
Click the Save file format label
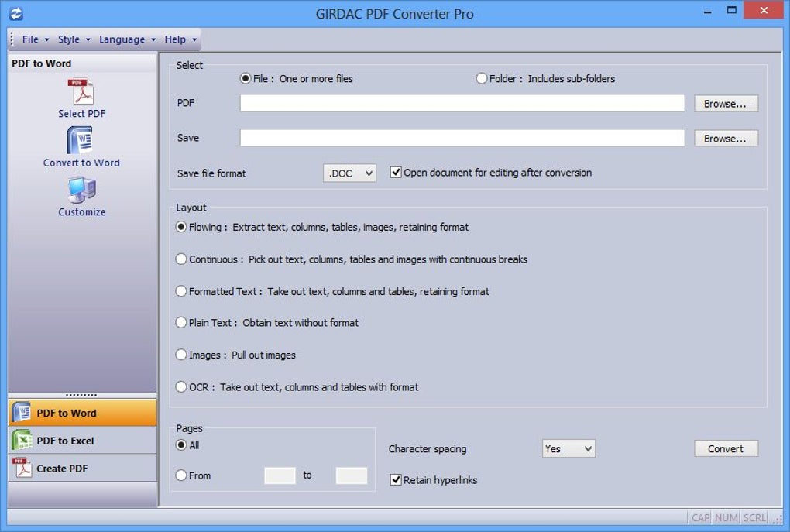point(211,173)
